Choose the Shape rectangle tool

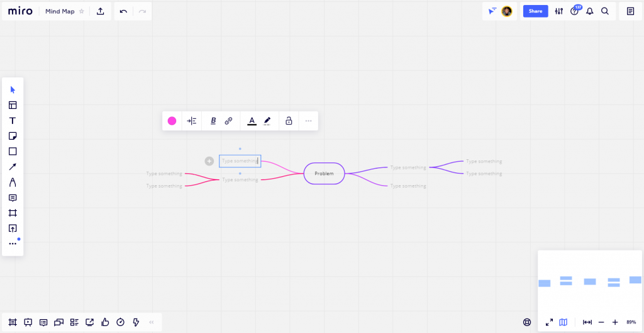[x=13, y=152]
